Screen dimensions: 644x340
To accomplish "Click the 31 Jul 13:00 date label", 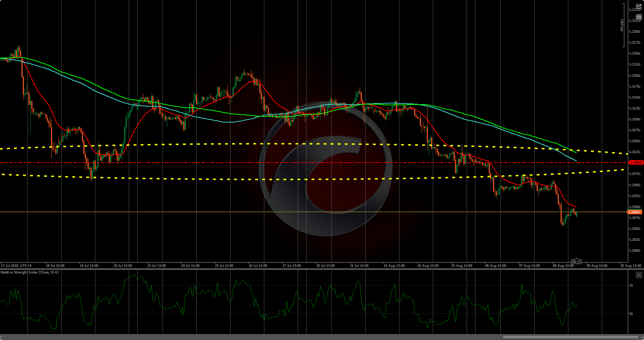I will (359, 266).
